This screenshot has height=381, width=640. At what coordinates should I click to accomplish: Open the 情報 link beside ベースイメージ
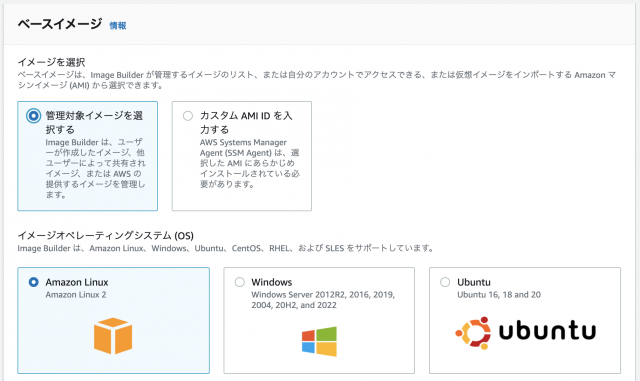click(x=118, y=26)
